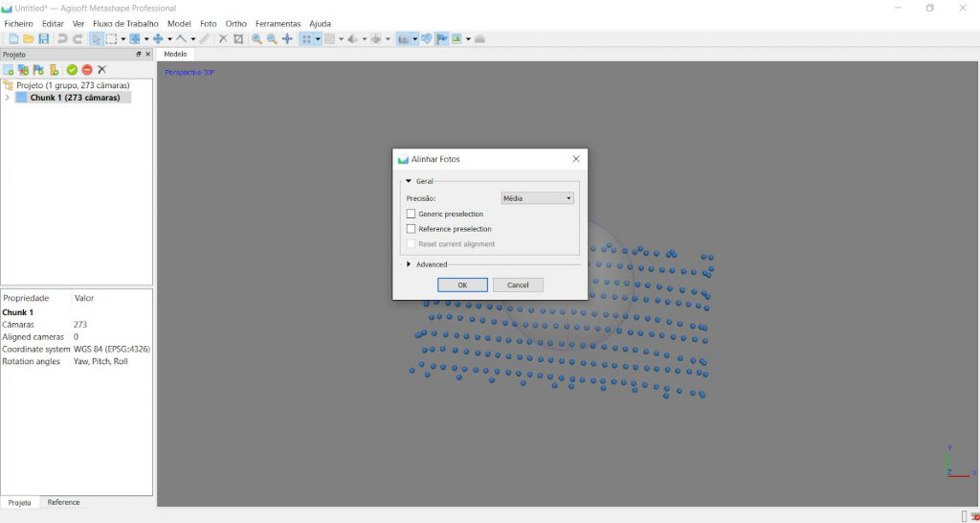Click the red Disable items icon
The height and width of the screenshot is (523, 980).
(86, 70)
